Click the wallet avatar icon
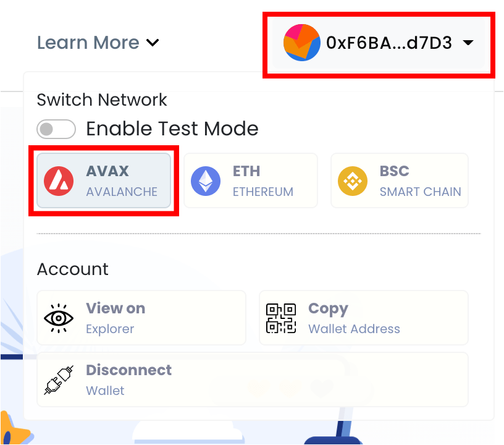 coord(301,43)
